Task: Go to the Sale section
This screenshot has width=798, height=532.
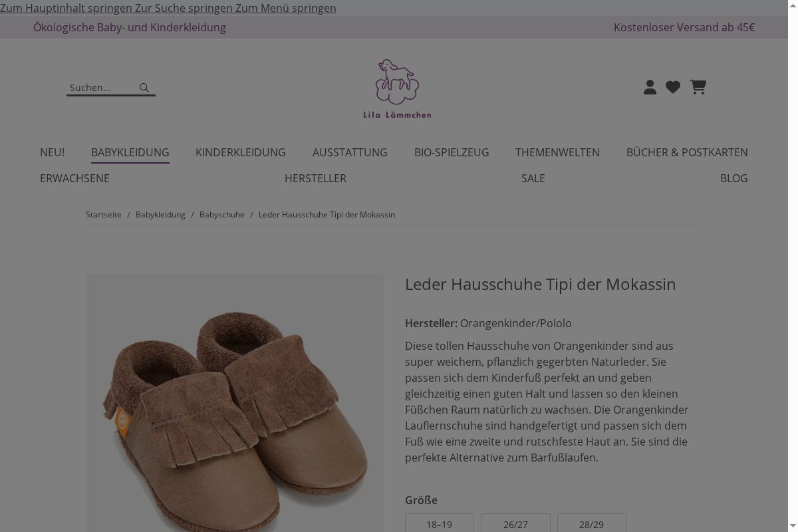Action: 533,178
